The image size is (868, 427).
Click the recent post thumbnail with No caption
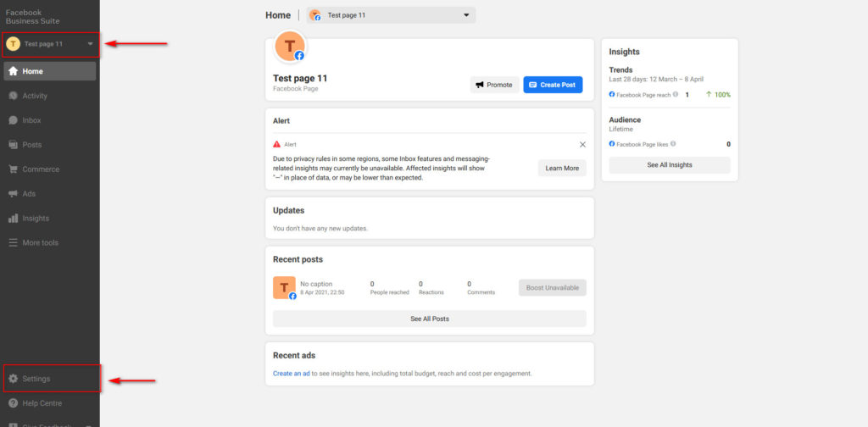[x=284, y=287]
